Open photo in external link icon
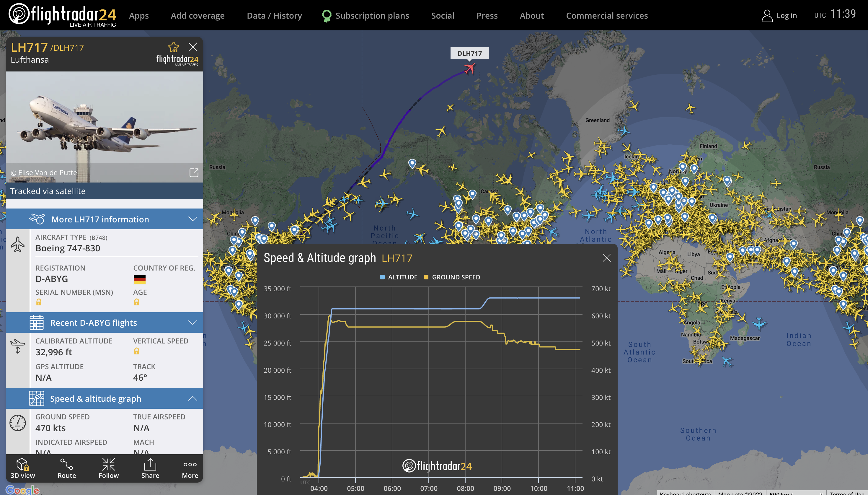This screenshot has height=495, width=868. 194,173
